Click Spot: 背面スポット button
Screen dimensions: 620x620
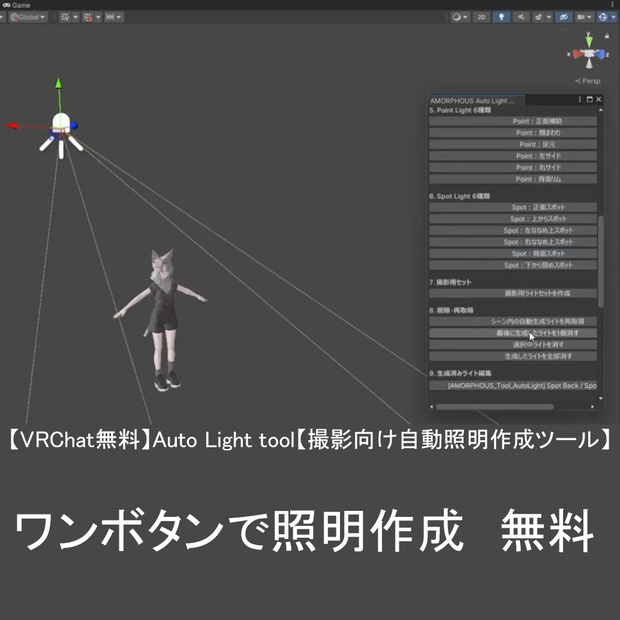pos(513,253)
